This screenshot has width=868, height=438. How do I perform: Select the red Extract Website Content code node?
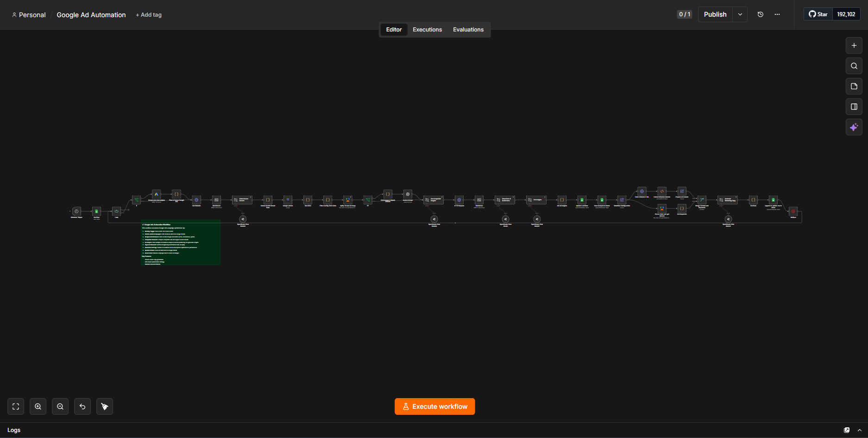tap(662, 191)
